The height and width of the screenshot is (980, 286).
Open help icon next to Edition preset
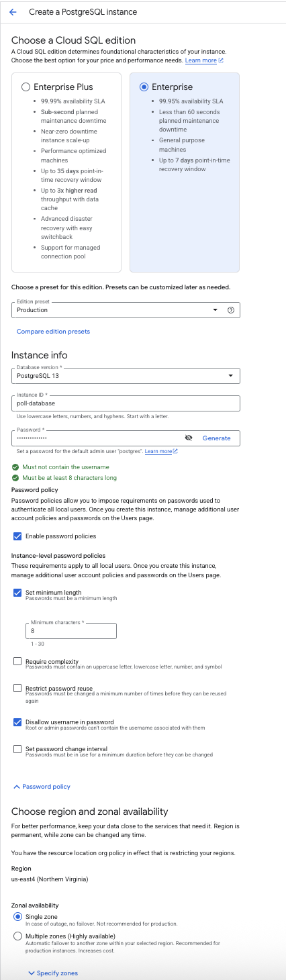(231, 310)
